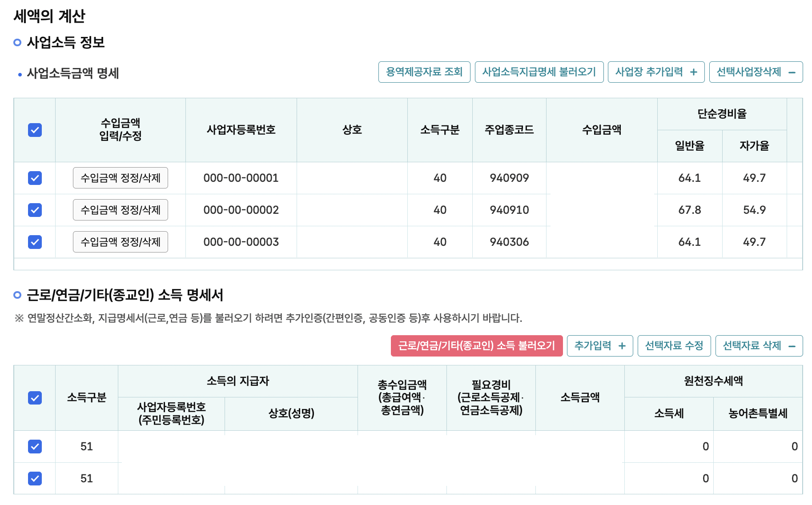Image resolution: width=812 pixels, height=505 pixels.
Task: Open 수입금액 정정/삭제 for business 000-00-00001
Action: click(x=121, y=178)
